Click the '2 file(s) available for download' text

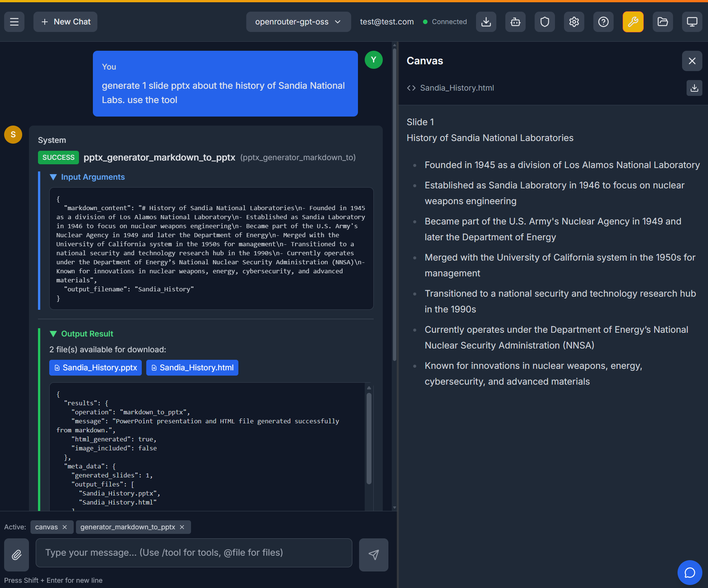(108, 350)
